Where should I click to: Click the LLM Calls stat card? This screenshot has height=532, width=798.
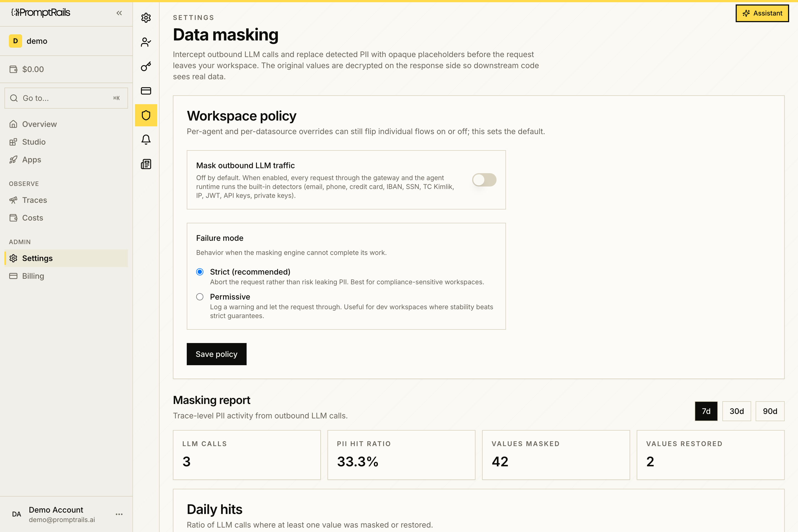coord(247,455)
